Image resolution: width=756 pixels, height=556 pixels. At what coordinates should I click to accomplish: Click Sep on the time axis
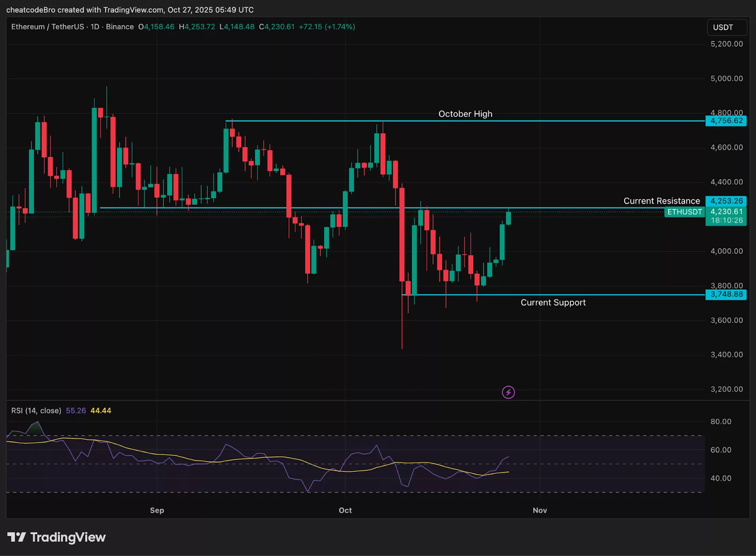[157, 511]
